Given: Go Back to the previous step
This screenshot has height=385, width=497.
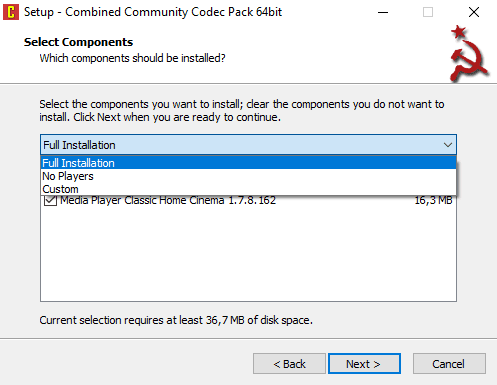Looking at the screenshot, I should pos(289,364).
